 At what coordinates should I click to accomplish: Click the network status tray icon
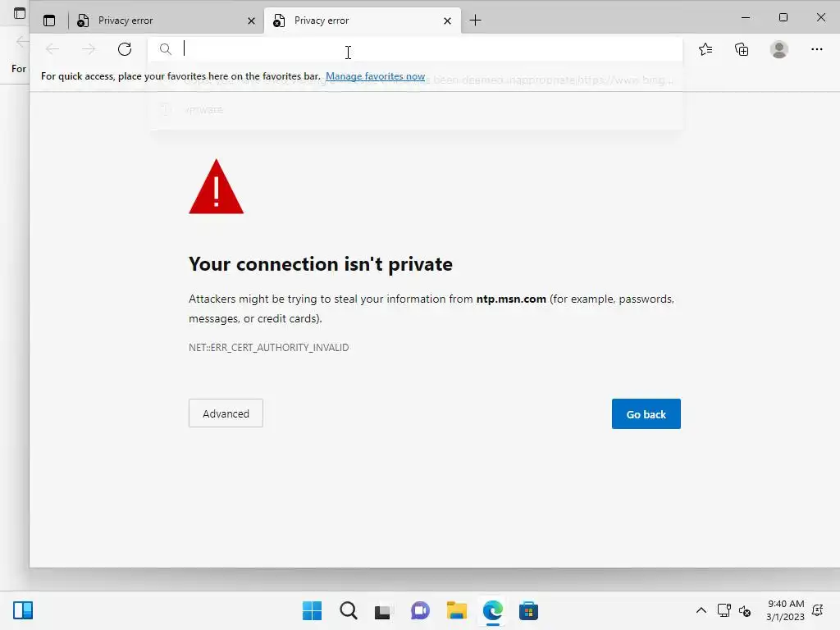(x=724, y=610)
